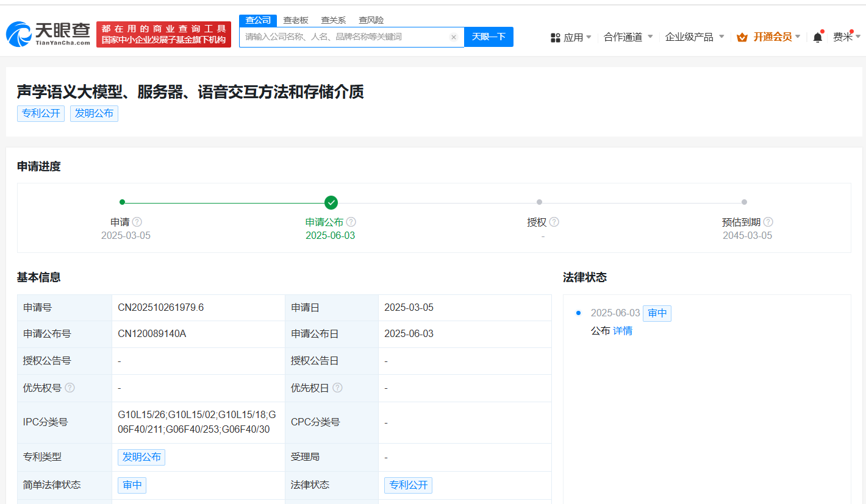The width and height of the screenshot is (866, 504).
Task: Select the 查公司 search tab
Action: point(258,21)
